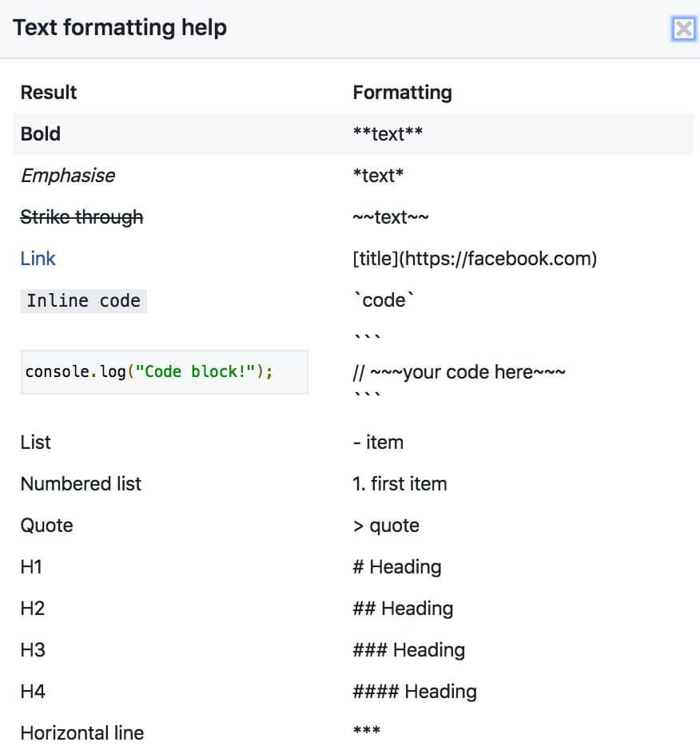Click the Result column header
Viewport: 700px width, 754px height.
[49, 93]
